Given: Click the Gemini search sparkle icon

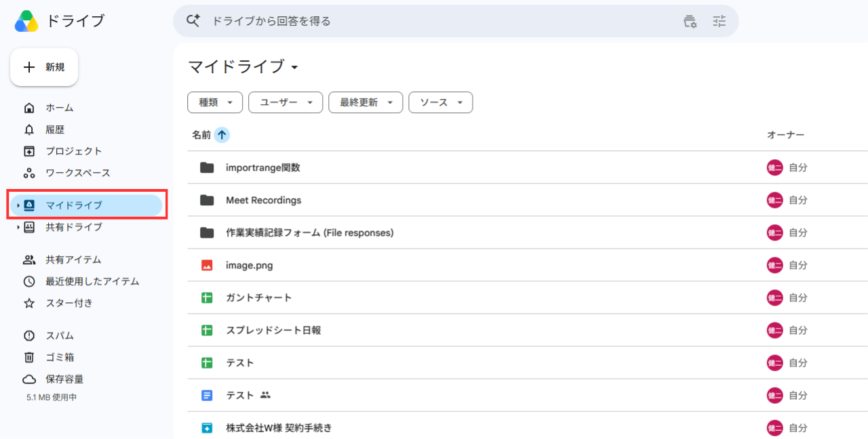Looking at the screenshot, I should coord(193,21).
